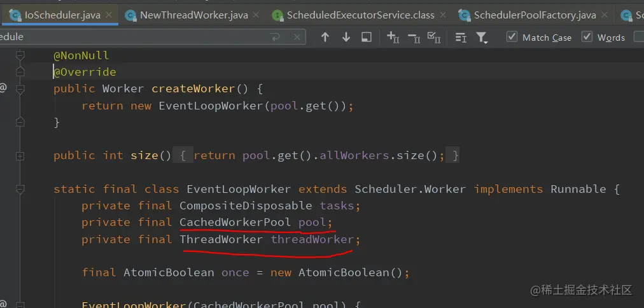This screenshot has width=644, height=308.
Task: Expand folded opening brace after size()
Action: coord(183,156)
